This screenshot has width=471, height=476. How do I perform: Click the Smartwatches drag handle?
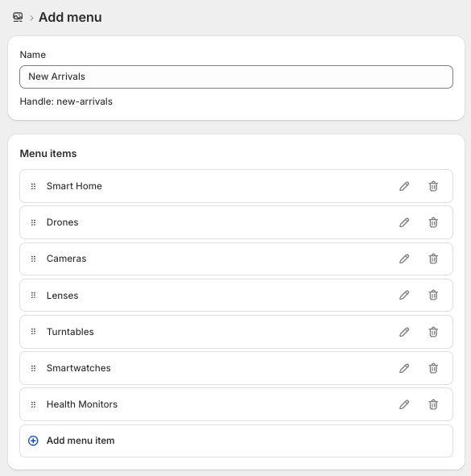tap(33, 368)
